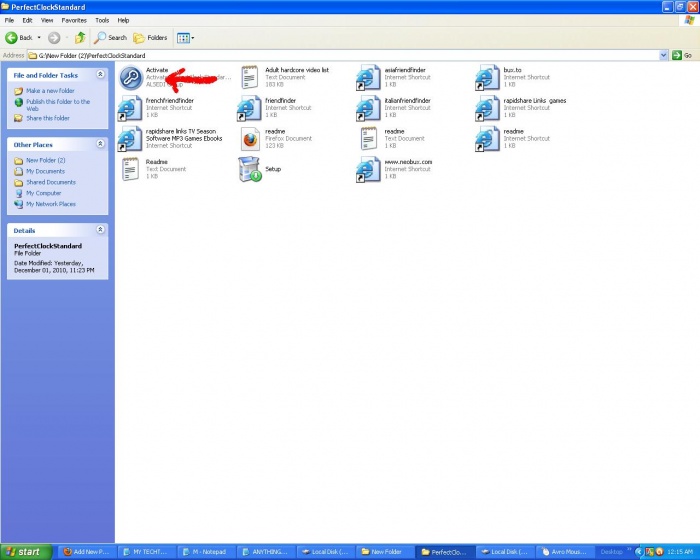Image resolution: width=700 pixels, height=560 pixels.
Task: Open the View menu
Action: (47, 21)
